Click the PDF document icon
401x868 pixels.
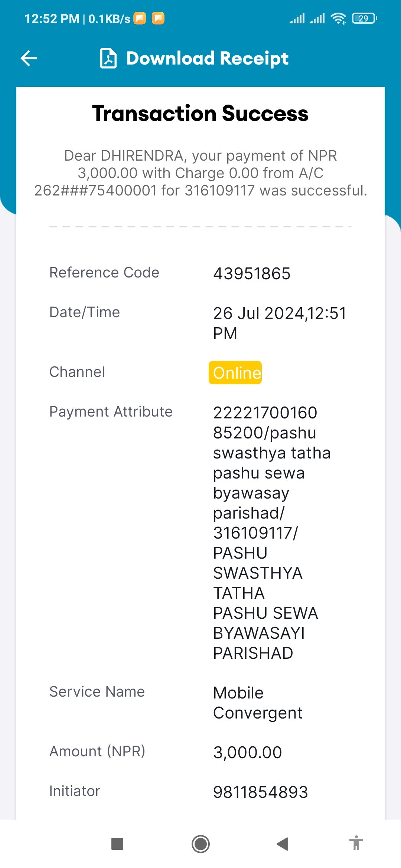pyautogui.click(x=108, y=58)
